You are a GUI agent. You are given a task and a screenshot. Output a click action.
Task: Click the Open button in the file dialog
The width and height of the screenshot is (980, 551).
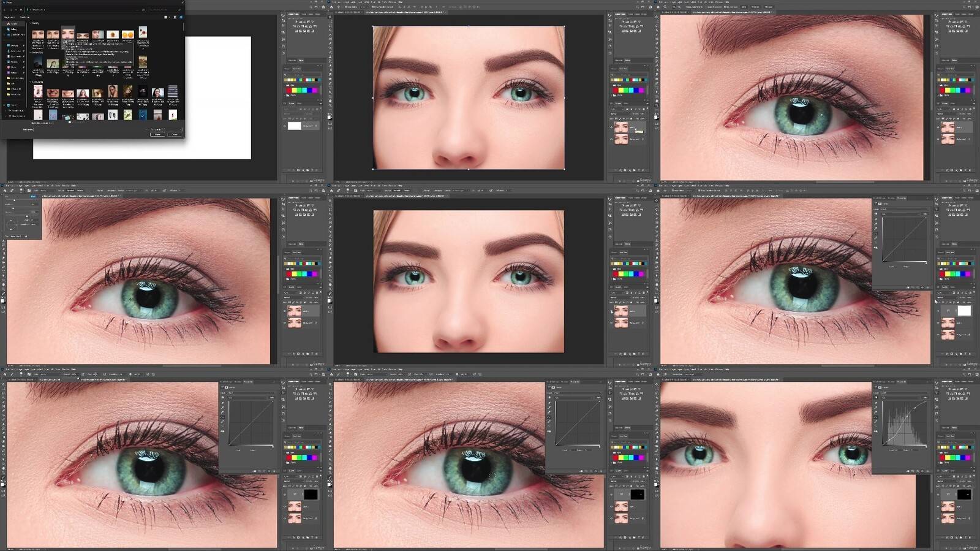pyautogui.click(x=158, y=134)
